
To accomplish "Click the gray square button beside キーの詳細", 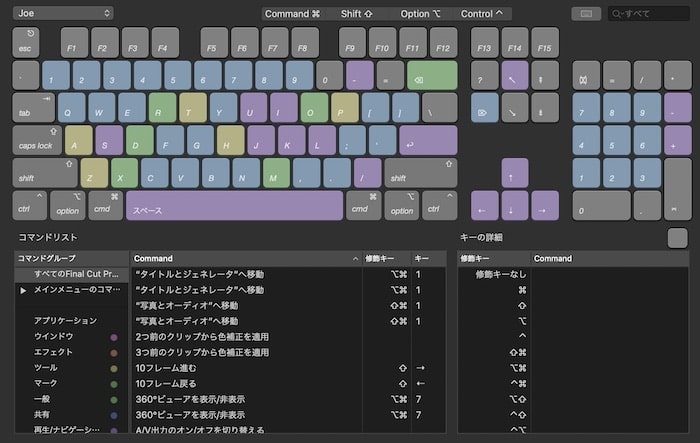I will pyautogui.click(x=677, y=238).
